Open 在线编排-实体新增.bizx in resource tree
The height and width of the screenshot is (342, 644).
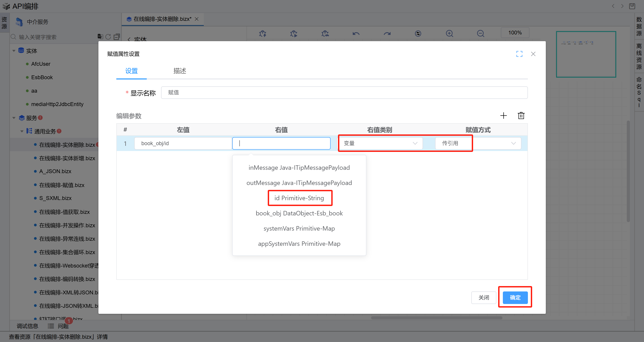[67, 158]
